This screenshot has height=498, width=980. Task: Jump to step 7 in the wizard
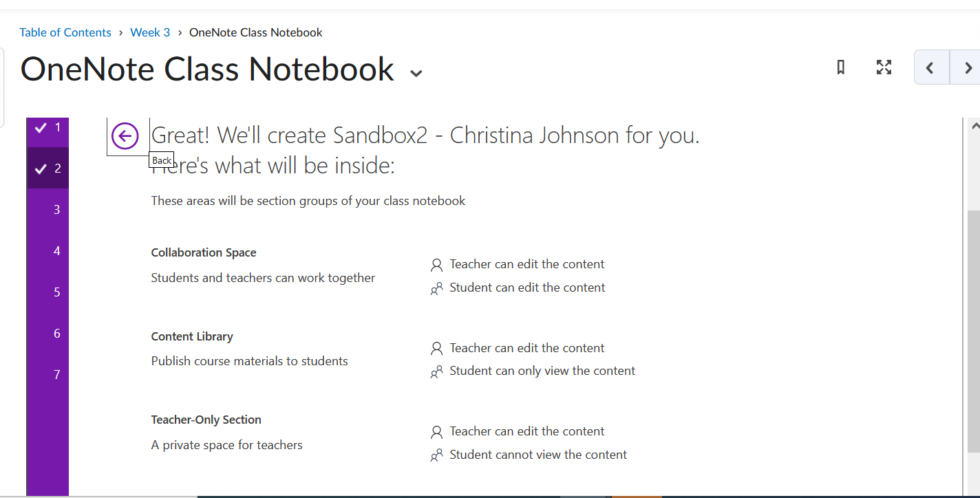click(56, 375)
